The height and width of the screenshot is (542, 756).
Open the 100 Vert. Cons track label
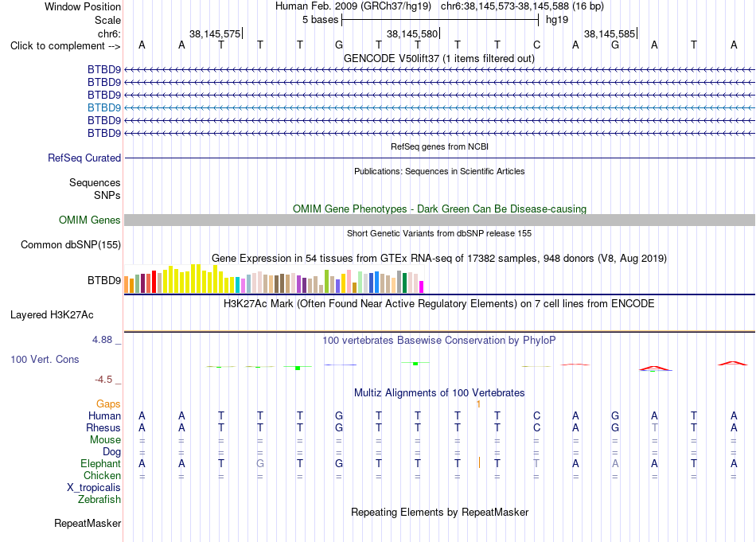[45, 359]
